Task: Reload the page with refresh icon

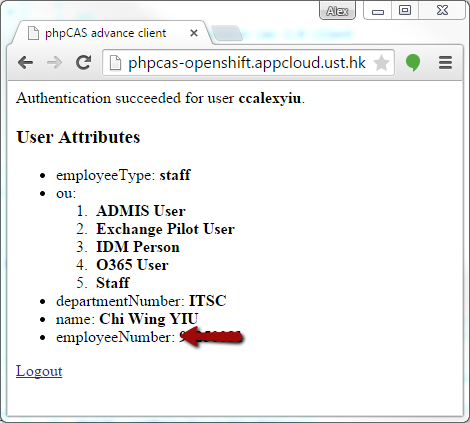Action: 83,62
